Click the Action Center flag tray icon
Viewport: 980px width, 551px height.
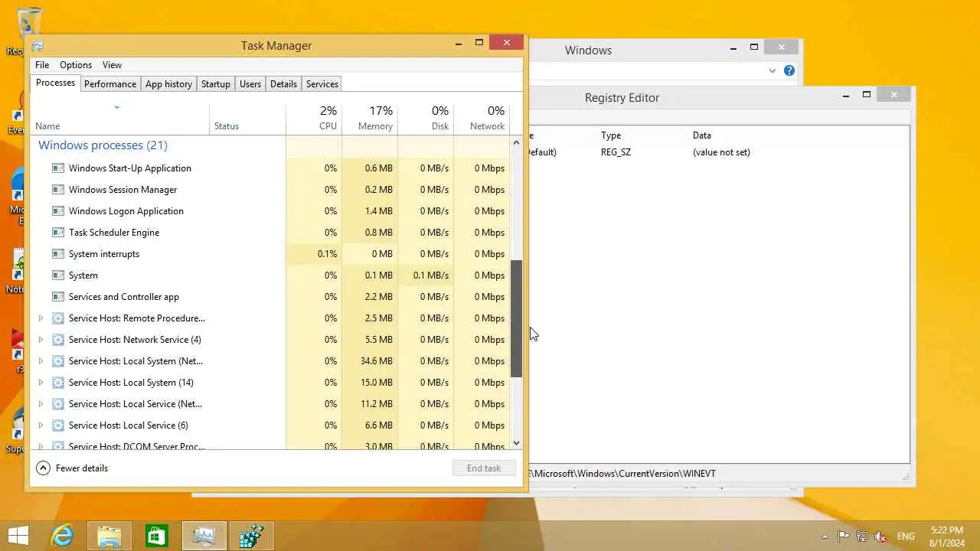(x=843, y=536)
